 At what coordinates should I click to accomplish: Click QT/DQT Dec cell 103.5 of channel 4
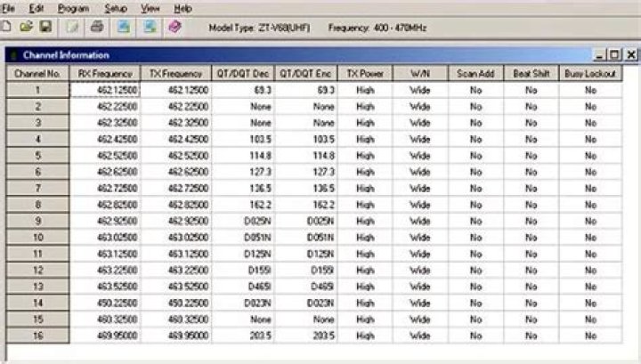click(243, 139)
